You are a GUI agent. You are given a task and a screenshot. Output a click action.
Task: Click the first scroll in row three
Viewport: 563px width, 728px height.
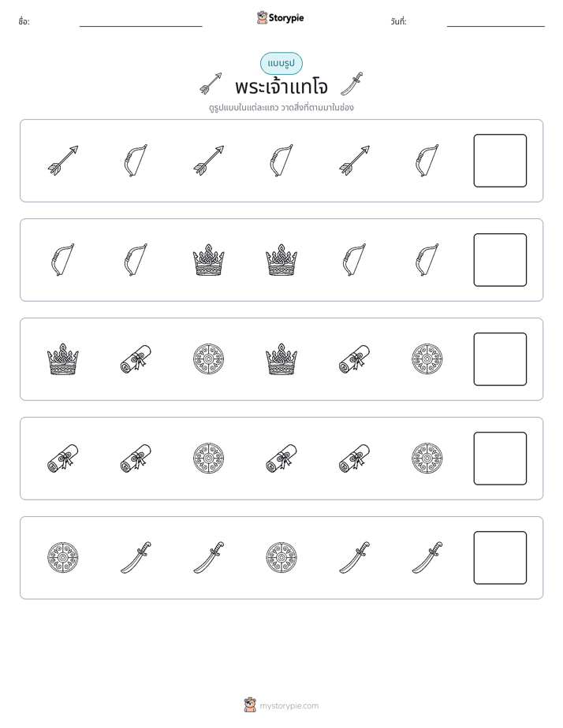(x=136, y=359)
